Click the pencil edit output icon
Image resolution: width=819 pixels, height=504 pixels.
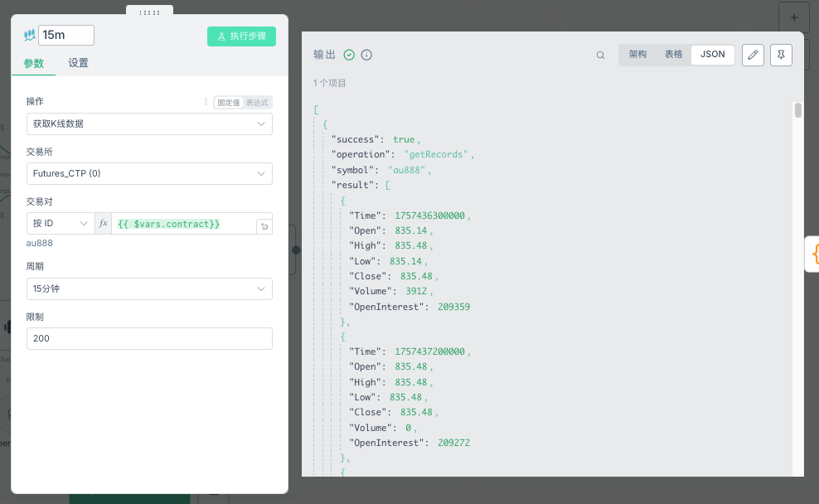753,55
